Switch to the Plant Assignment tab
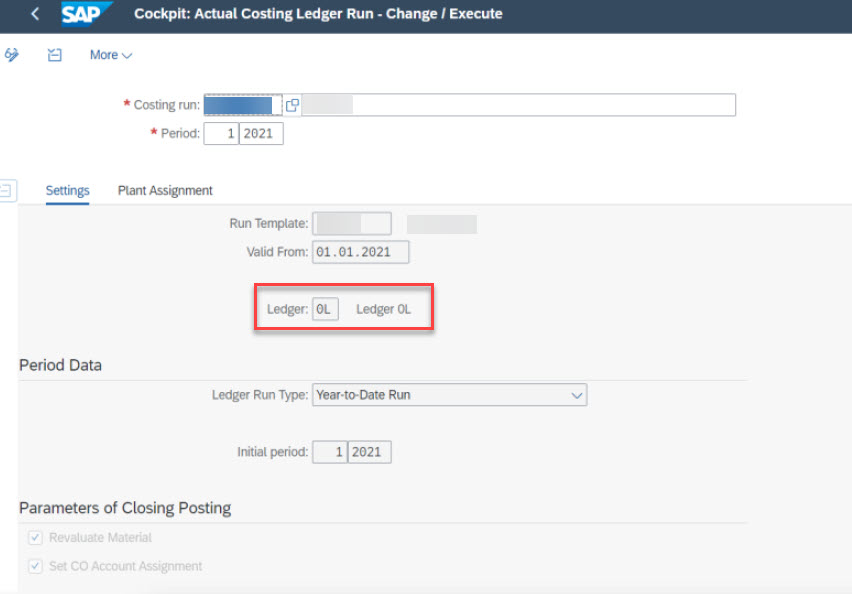The image size is (852, 594). coord(165,190)
